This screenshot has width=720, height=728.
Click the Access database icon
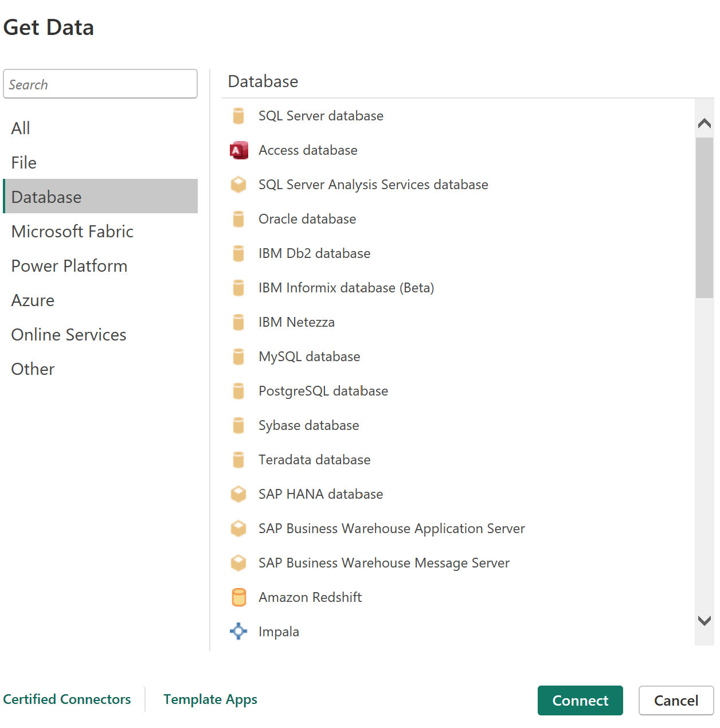238,150
